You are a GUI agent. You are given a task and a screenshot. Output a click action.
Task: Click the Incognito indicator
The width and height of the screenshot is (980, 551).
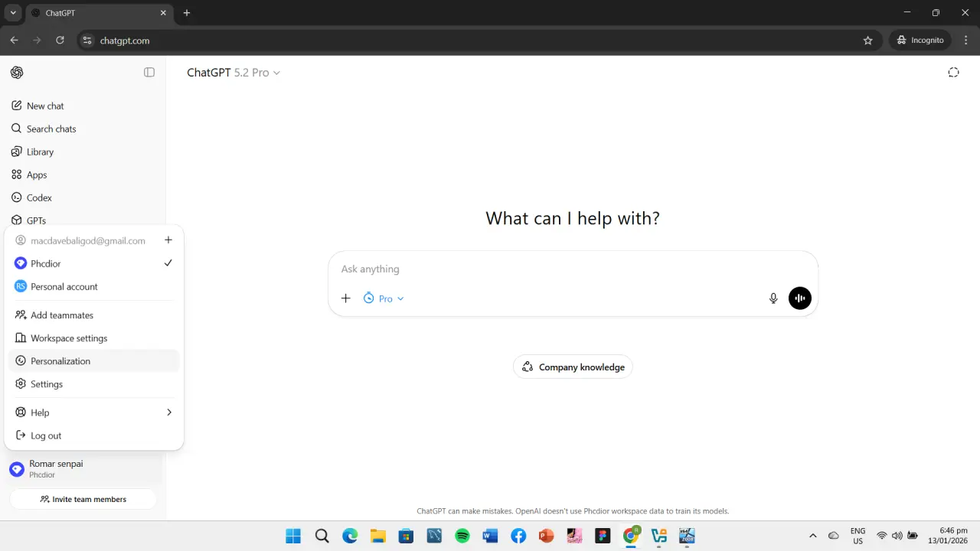pyautogui.click(x=920, y=41)
